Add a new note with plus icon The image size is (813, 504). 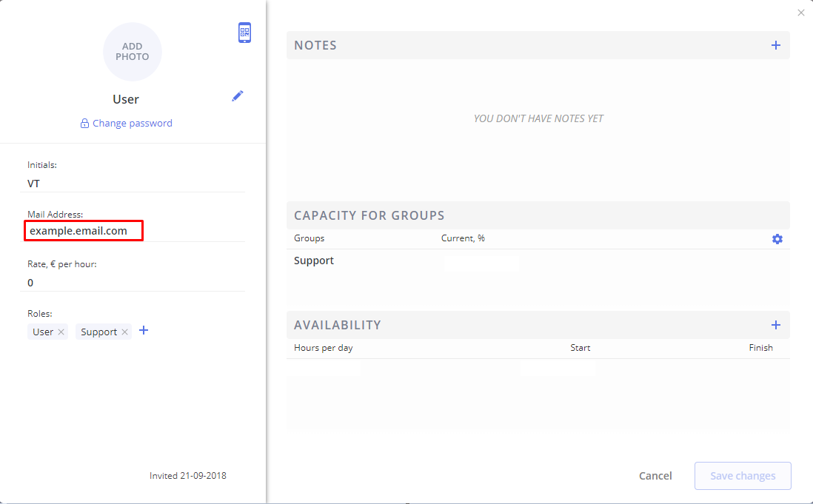(x=776, y=45)
